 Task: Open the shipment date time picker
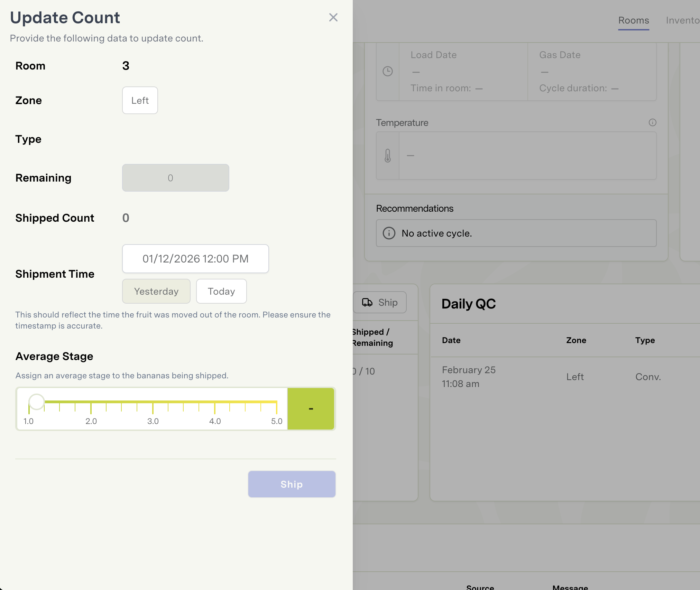[x=195, y=259]
